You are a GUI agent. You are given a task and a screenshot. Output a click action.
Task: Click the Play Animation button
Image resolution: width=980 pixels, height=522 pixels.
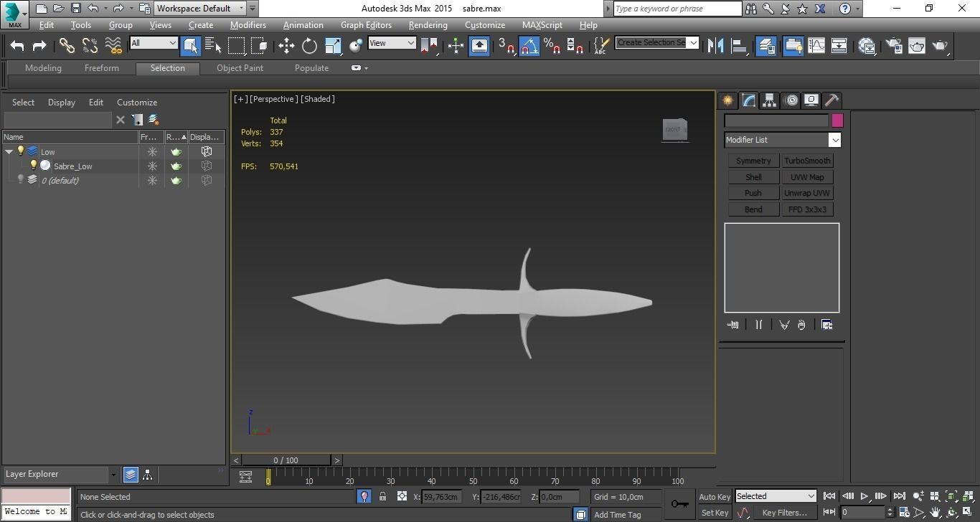coord(864,496)
